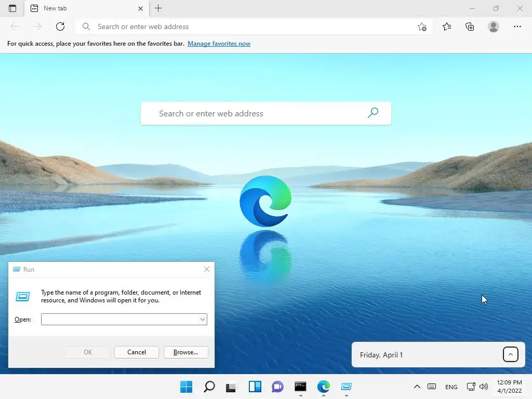The height and width of the screenshot is (399, 532).
Task: Switch to the Command Prompt taskbar icon
Action: point(300,387)
